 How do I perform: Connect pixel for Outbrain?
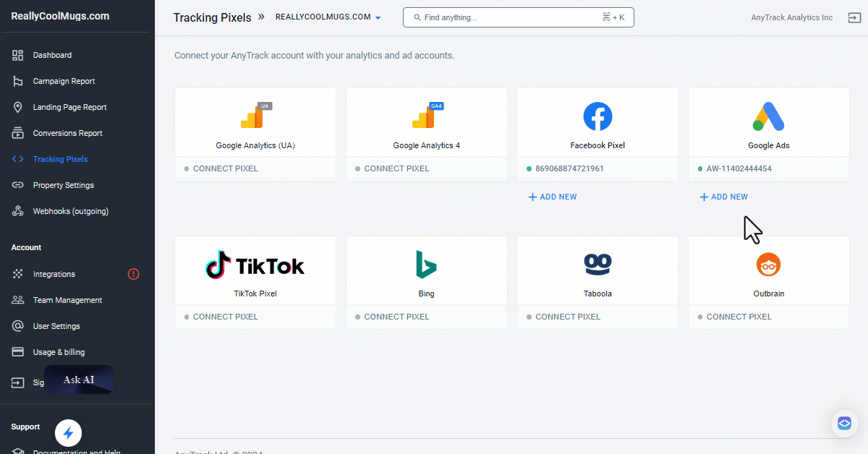739,317
